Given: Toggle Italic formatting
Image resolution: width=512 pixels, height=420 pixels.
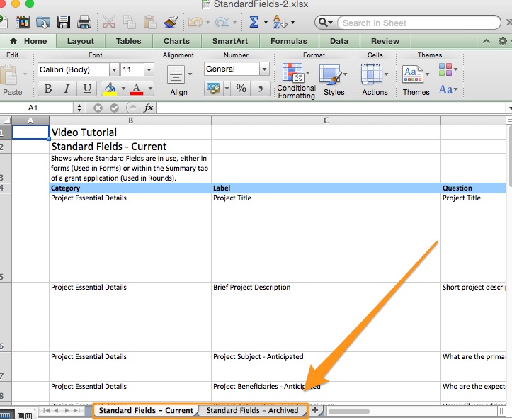Looking at the screenshot, I should tap(67, 89).
